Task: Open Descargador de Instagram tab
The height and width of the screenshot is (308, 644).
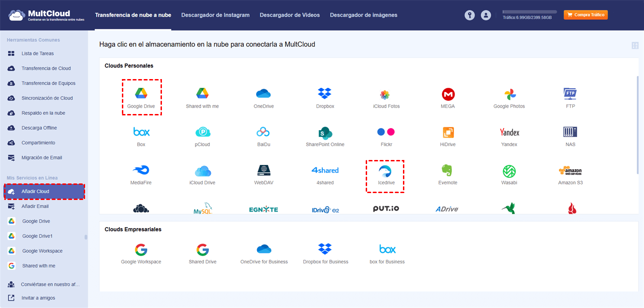Action: point(215,15)
